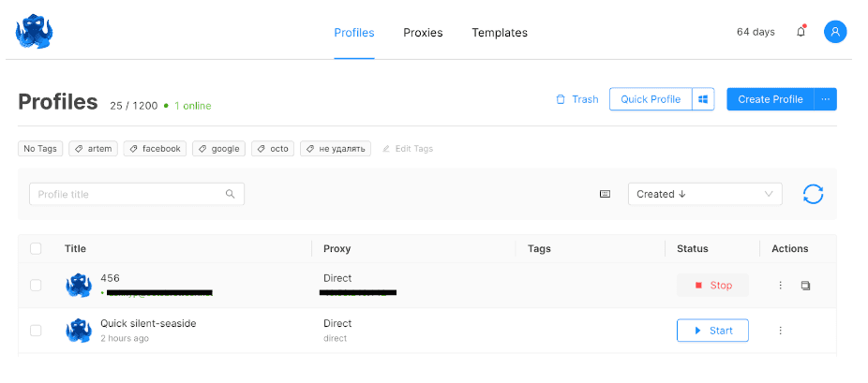The image size is (868, 383).
Task: Check the box for profile 456
Action: click(x=36, y=286)
